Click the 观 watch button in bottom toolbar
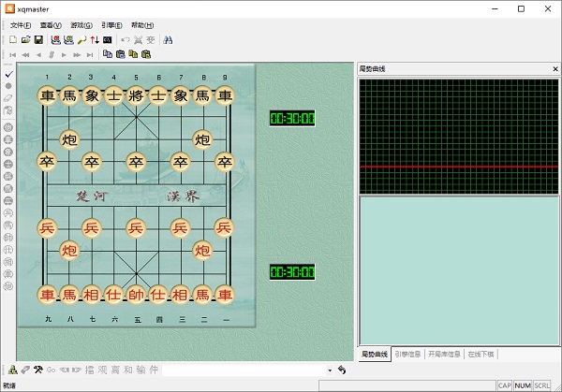This screenshot has height=392, width=562. point(102,370)
